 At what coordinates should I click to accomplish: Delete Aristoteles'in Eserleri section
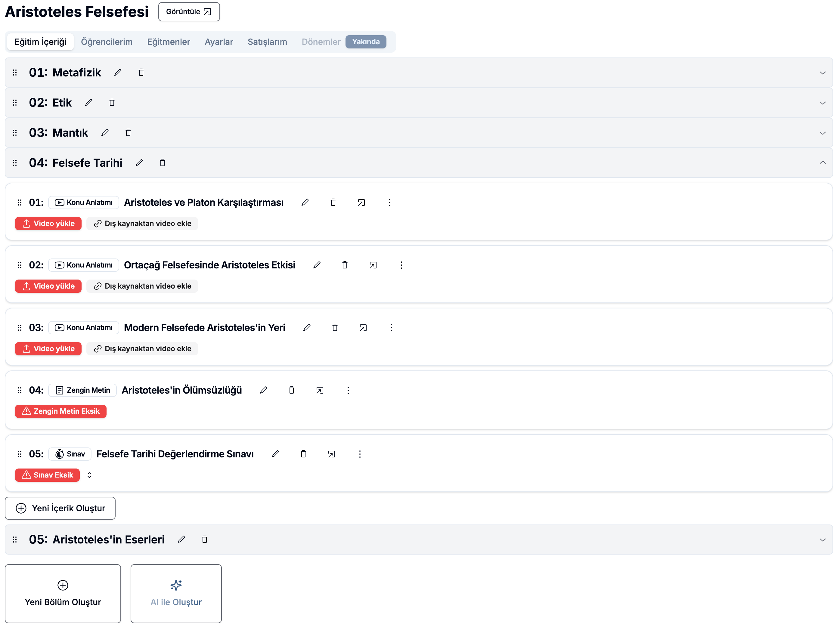tap(204, 540)
